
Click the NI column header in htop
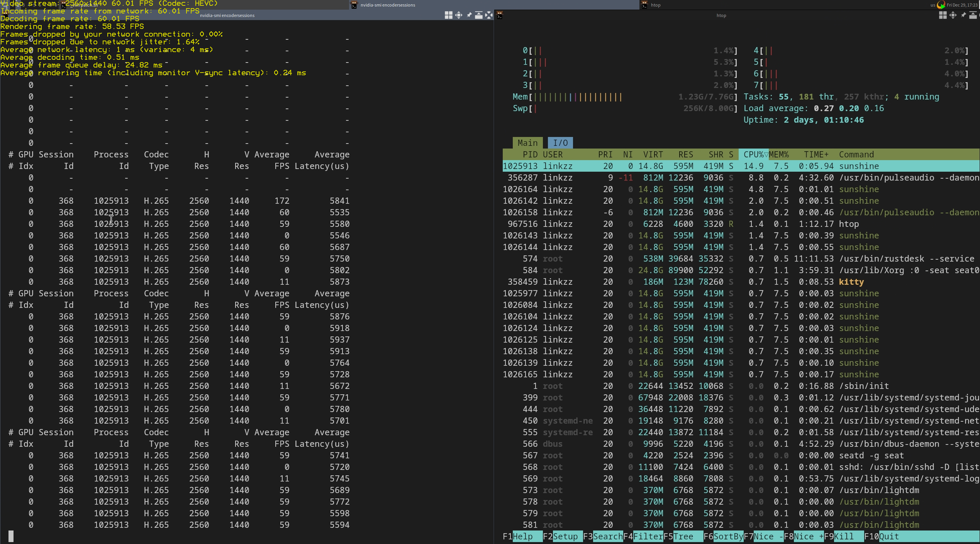click(628, 154)
